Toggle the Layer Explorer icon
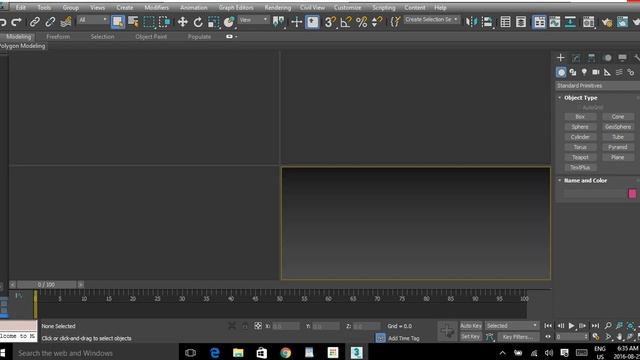The height and width of the screenshot is (360, 640). (521, 22)
